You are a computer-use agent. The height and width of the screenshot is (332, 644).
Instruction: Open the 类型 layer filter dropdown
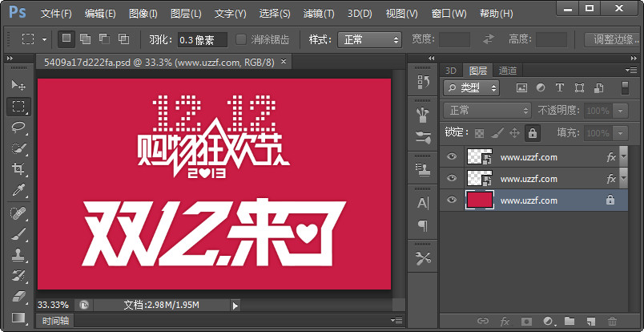(471, 87)
